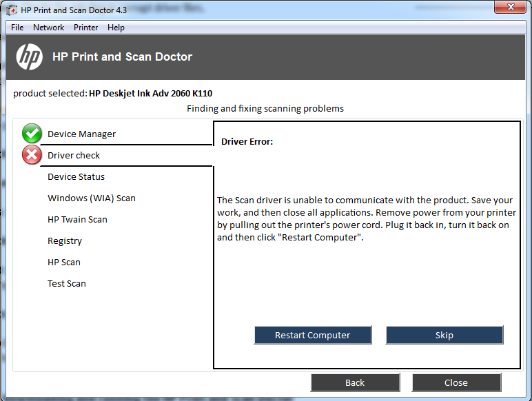Click the Test Scan step

coord(66,283)
